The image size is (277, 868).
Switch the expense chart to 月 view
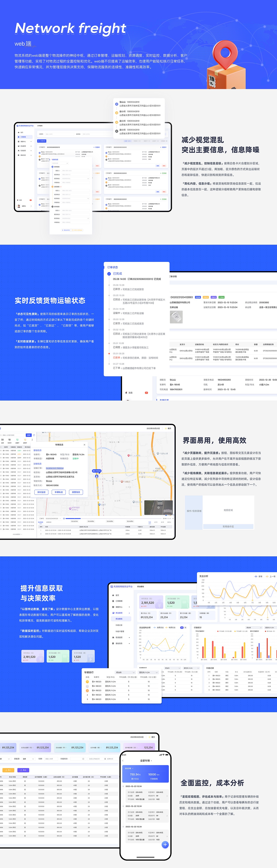coord(182,627)
